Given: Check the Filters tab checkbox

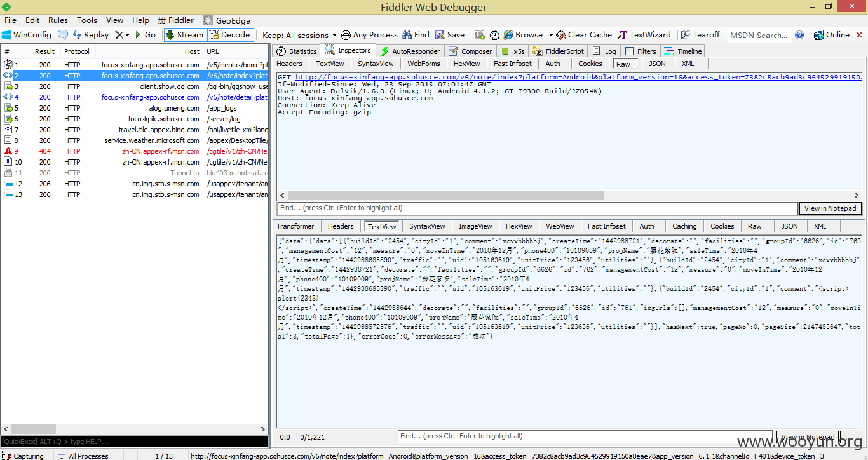Looking at the screenshot, I should (x=629, y=51).
